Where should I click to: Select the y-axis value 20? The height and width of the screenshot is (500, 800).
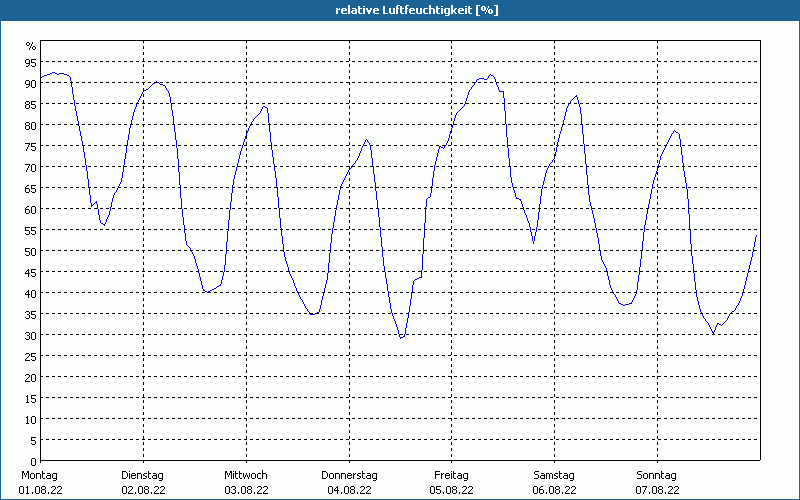(x=31, y=378)
